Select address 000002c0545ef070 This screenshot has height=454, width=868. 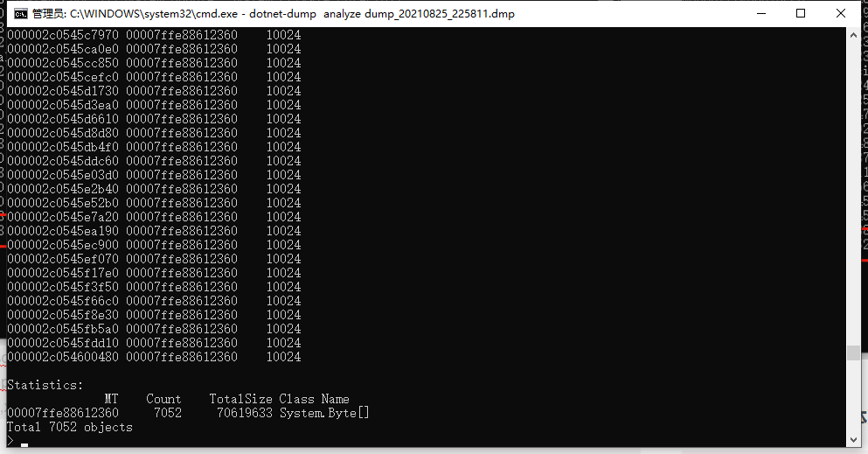63,259
